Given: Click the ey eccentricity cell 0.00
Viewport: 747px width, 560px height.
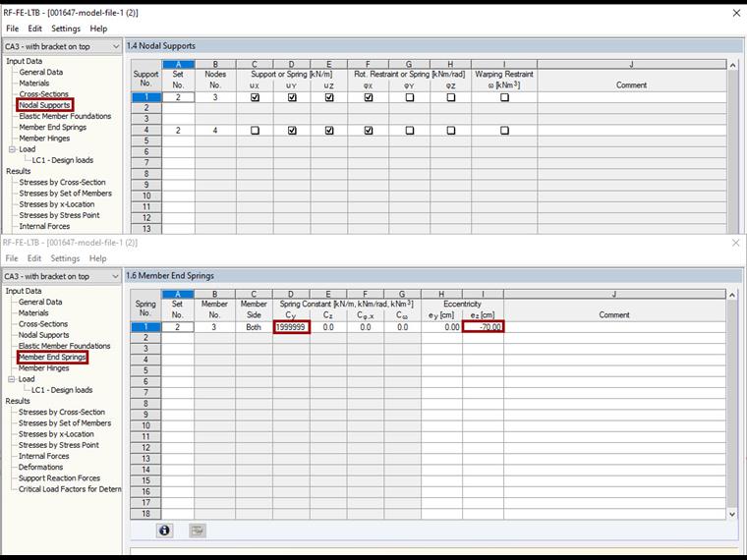Looking at the screenshot, I should tap(441, 327).
